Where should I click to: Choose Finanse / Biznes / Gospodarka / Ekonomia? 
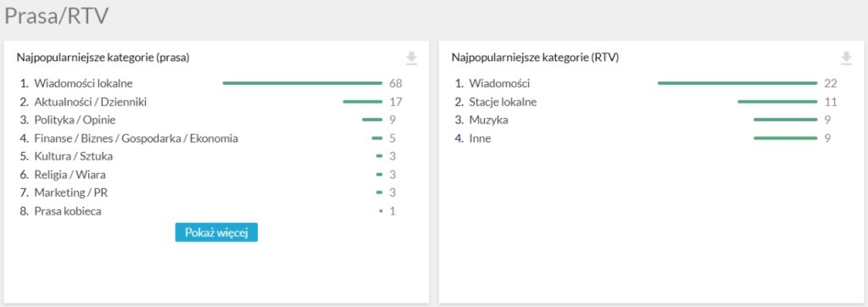[136, 138]
